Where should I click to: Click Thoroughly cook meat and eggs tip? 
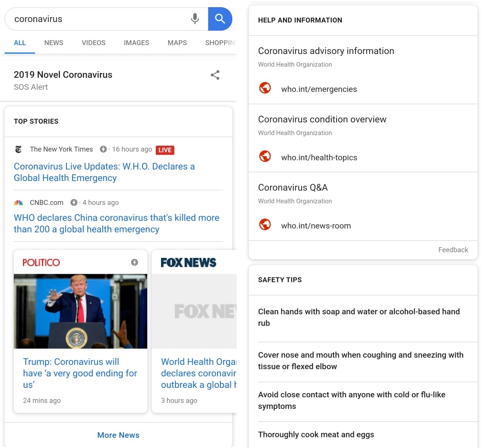coord(316,435)
